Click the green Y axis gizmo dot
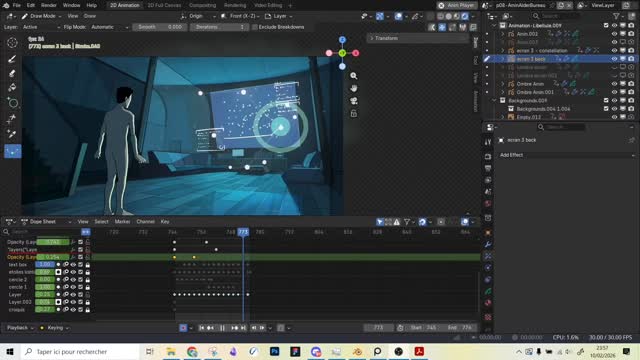 click(x=342, y=53)
